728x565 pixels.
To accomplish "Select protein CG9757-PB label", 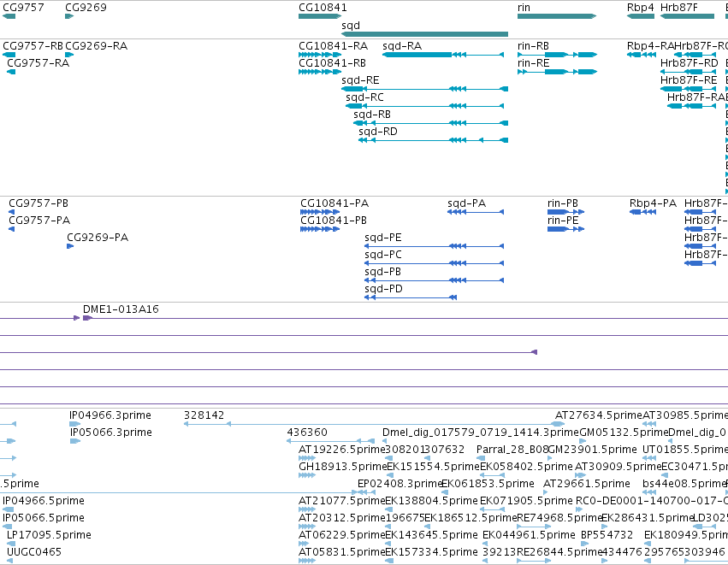I will point(38,203).
